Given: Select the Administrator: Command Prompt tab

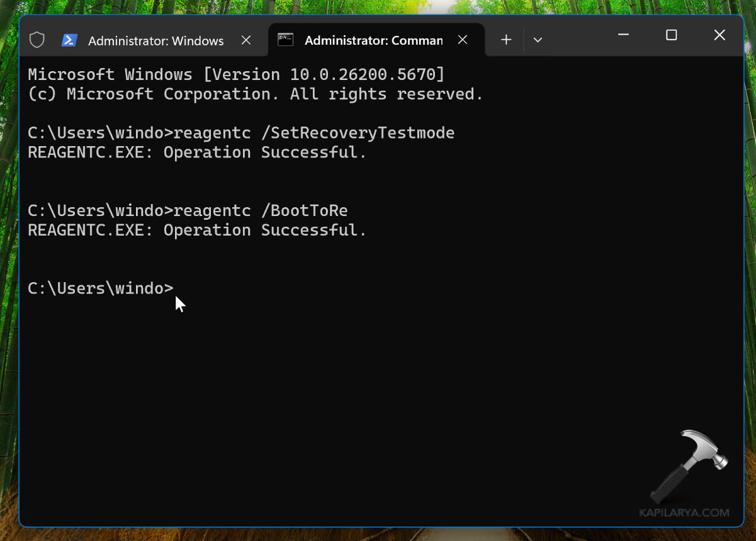Looking at the screenshot, I should (373, 40).
